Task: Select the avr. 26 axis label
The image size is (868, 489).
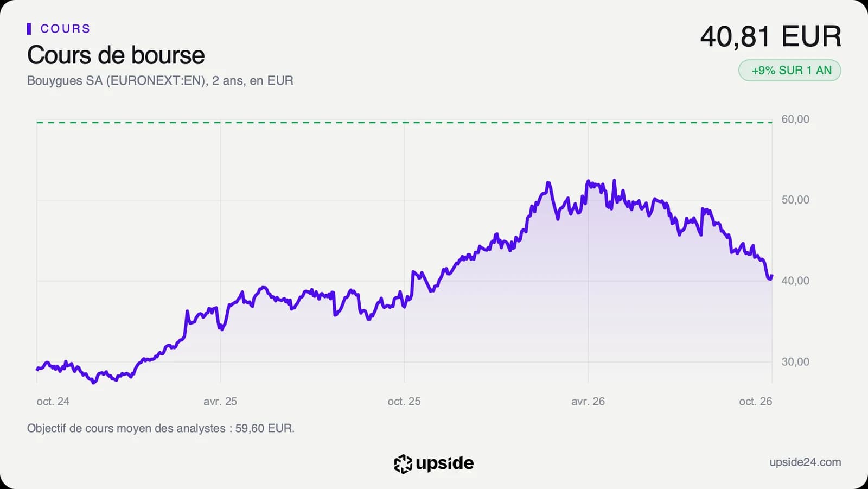Action: (588, 402)
